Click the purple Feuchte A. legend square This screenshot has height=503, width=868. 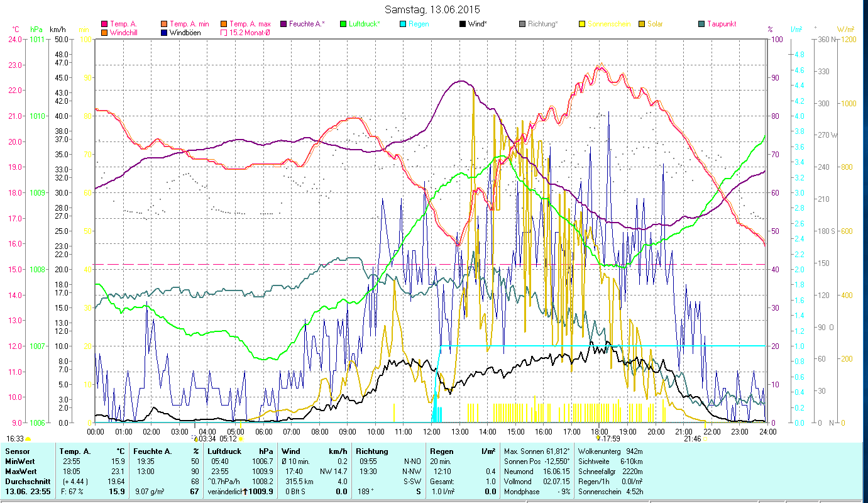coord(283,24)
